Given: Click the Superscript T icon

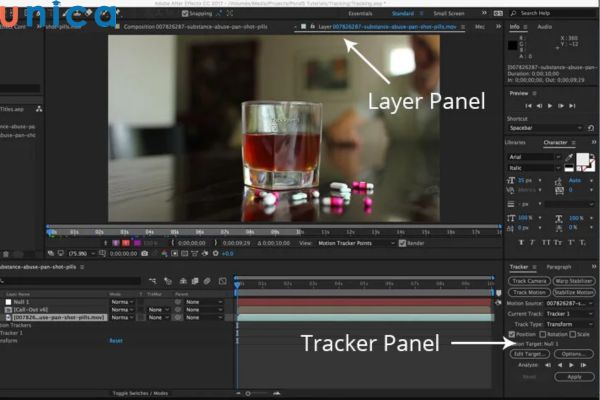Looking at the screenshot, I should [571, 243].
